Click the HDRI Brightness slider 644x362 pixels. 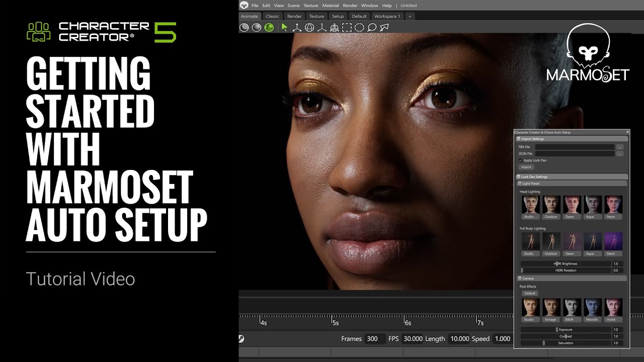pos(566,263)
